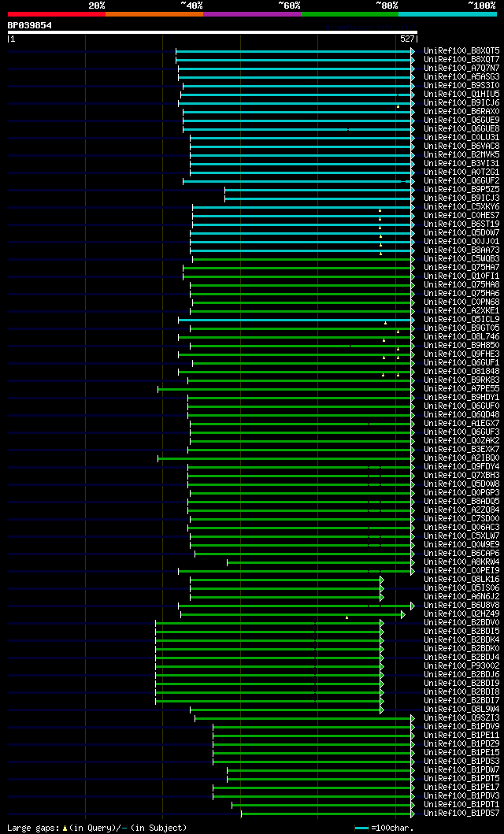Click the alignment bar of UniRef100_B9P5Z5
This screenshot has width=504, height=834.
(x=320, y=190)
